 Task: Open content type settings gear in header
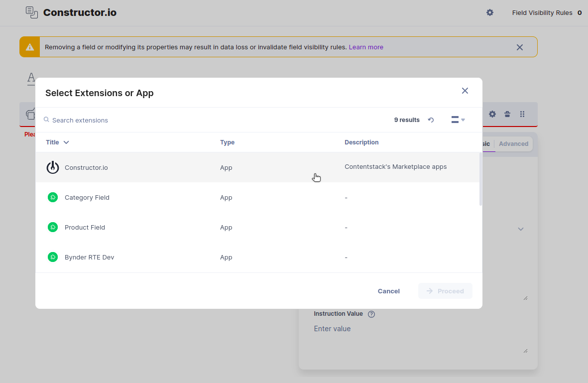[490, 13]
